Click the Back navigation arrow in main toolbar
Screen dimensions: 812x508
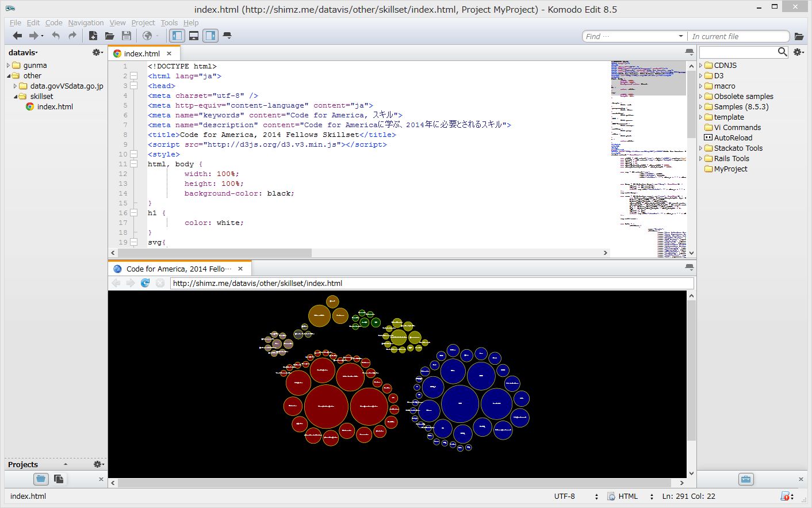coord(17,36)
